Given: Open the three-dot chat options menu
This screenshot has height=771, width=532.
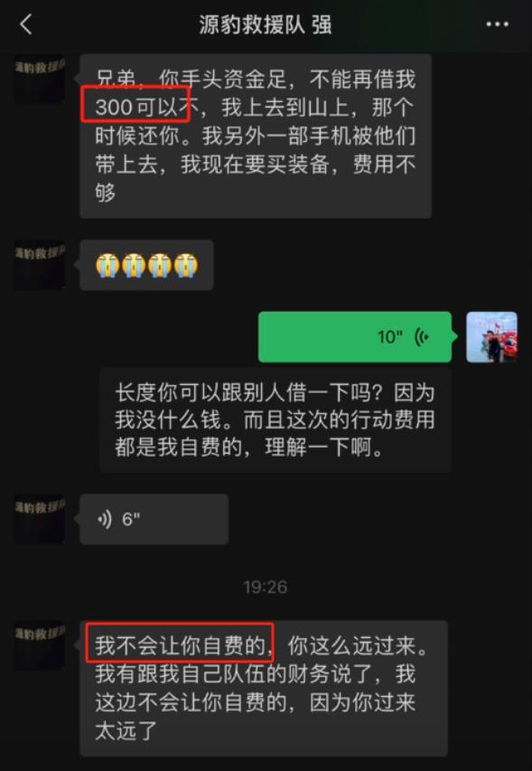Looking at the screenshot, I should click(x=497, y=24).
